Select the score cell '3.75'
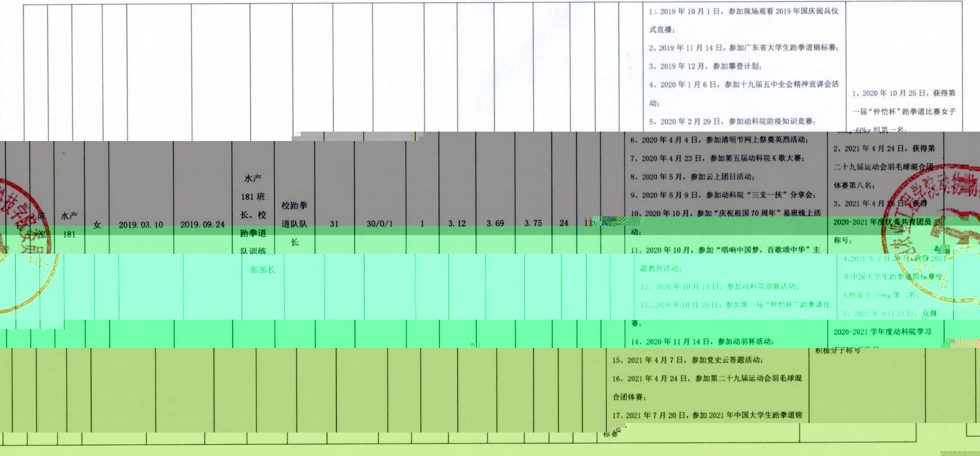This screenshot has width=980, height=456. click(x=533, y=223)
